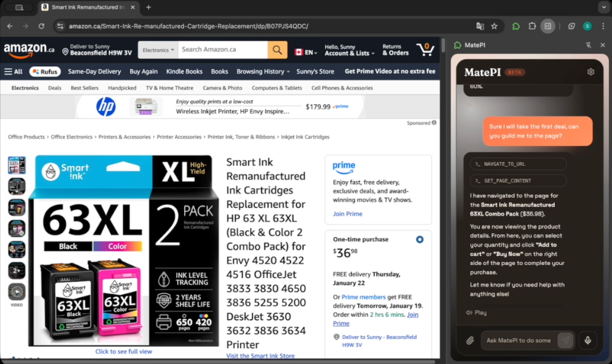This screenshot has height=364, width=612.
Task: Play the assistant response audio
Action: pyautogui.click(x=476, y=313)
